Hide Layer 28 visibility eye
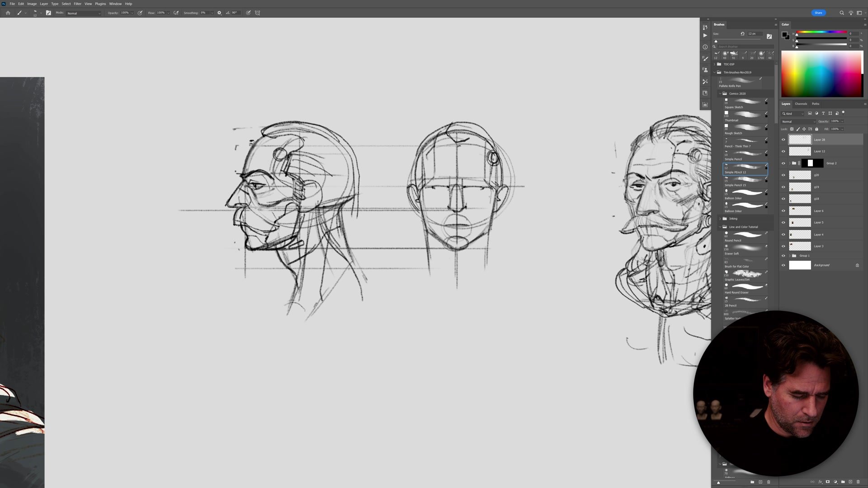 pos(783,140)
